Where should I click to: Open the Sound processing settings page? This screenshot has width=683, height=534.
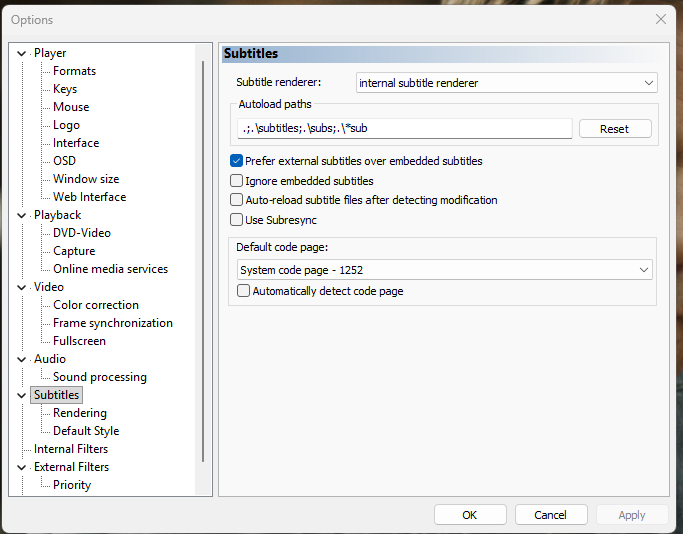(100, 377)
